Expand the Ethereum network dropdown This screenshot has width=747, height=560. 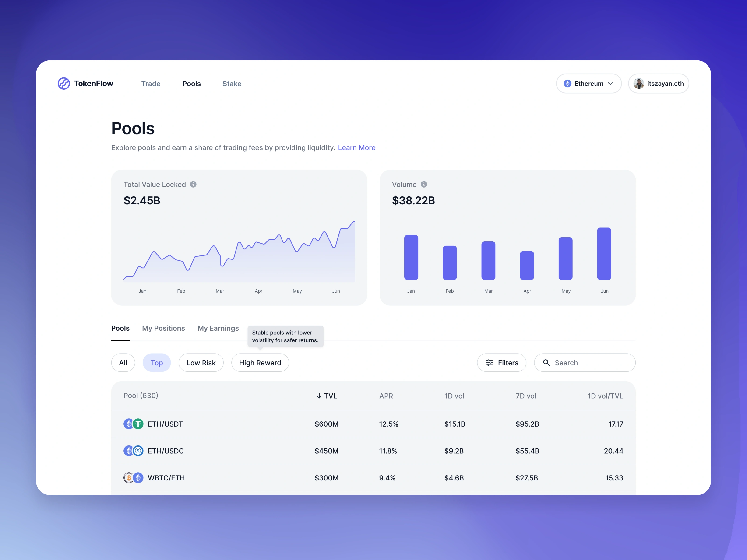[589, 83]
